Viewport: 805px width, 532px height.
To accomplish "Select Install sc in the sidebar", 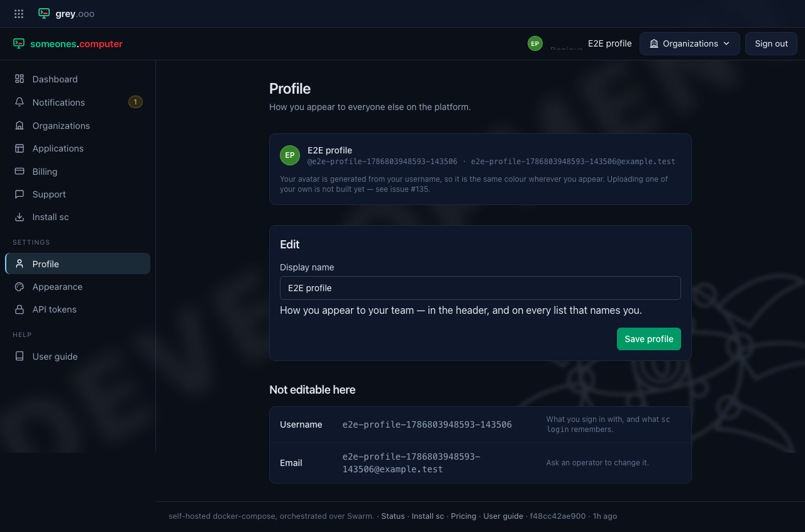I will (x=77, y=217).
